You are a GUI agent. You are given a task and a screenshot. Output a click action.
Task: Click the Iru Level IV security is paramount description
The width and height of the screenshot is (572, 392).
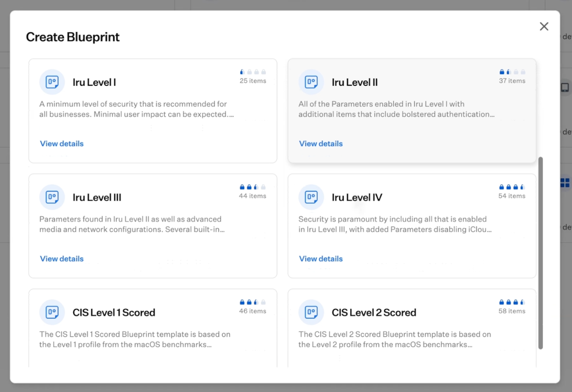click(x=395, y=224)
